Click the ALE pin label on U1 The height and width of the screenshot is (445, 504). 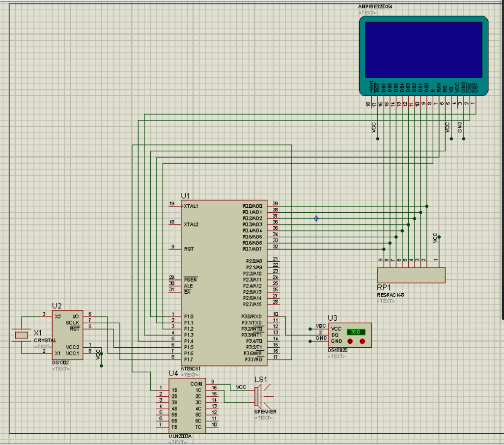coord(188,286)
